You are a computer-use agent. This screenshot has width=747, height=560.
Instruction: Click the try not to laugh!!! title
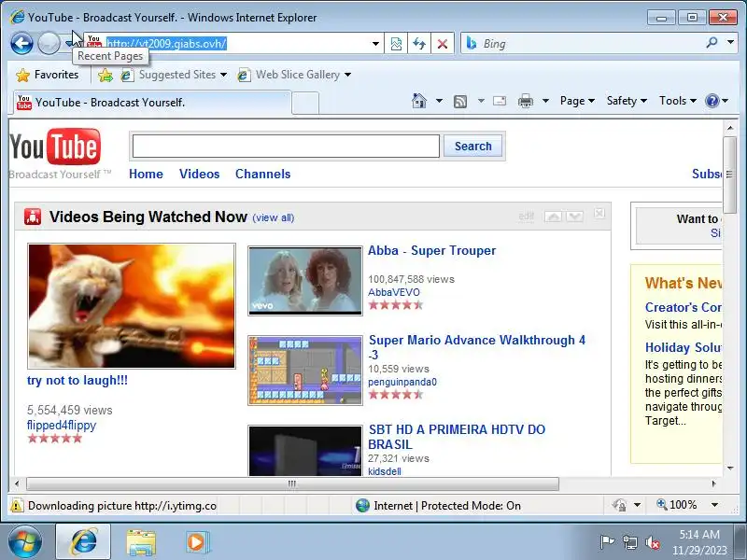tap(78, 380)
